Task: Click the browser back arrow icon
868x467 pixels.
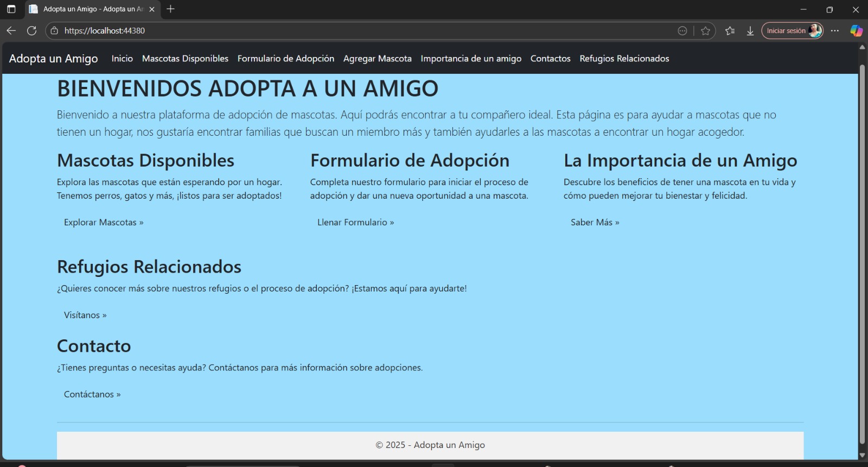Action: (x=11, y=31)
